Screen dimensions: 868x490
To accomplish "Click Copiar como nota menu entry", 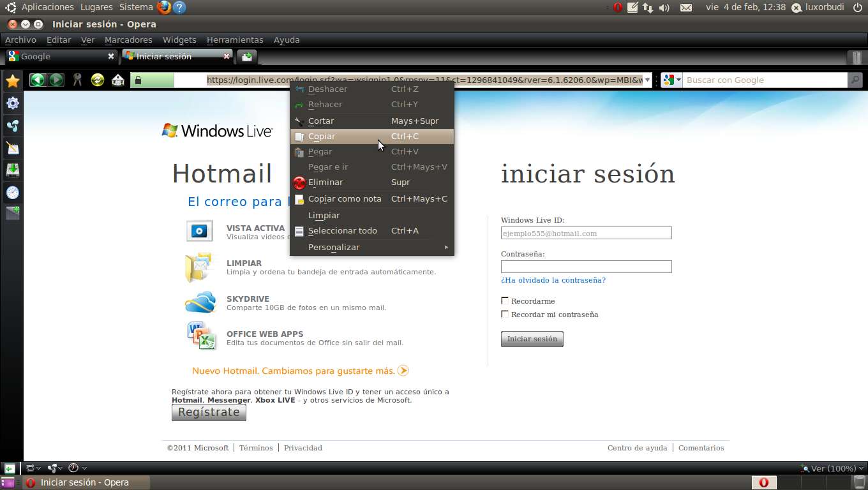I will pos(372,198).
